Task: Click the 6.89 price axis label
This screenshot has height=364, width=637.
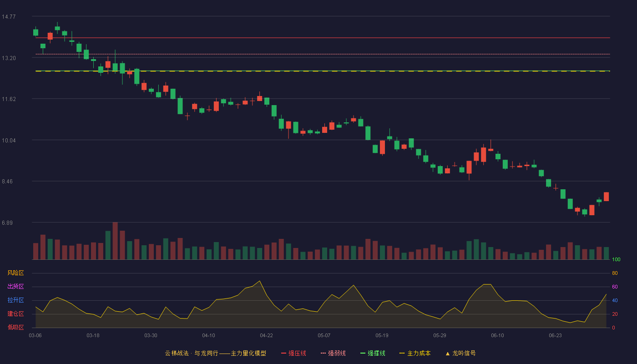Action: 9,222
